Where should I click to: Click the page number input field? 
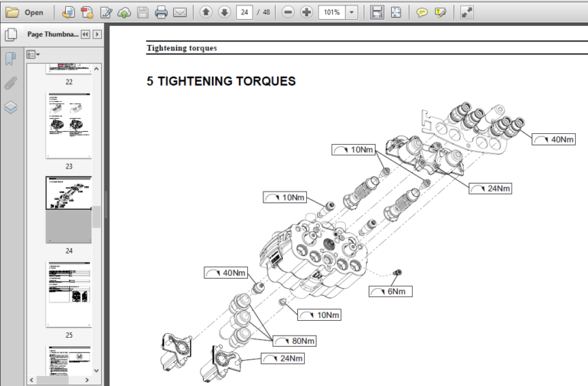244,12
